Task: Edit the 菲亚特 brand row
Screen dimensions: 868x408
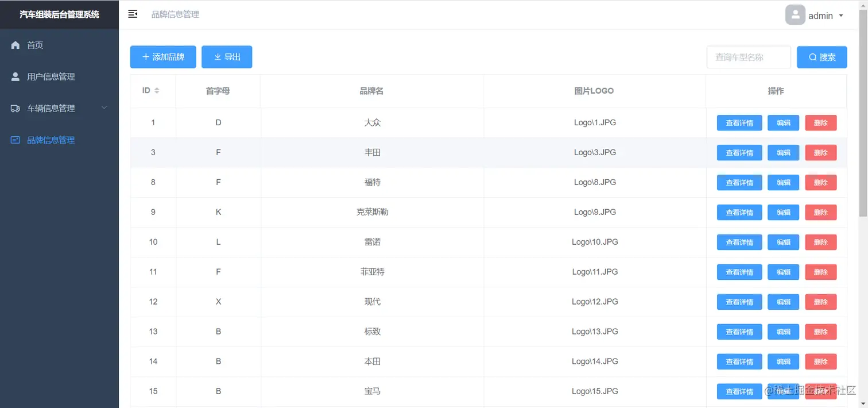Action: pyautogui.click(x=783, y=272)
